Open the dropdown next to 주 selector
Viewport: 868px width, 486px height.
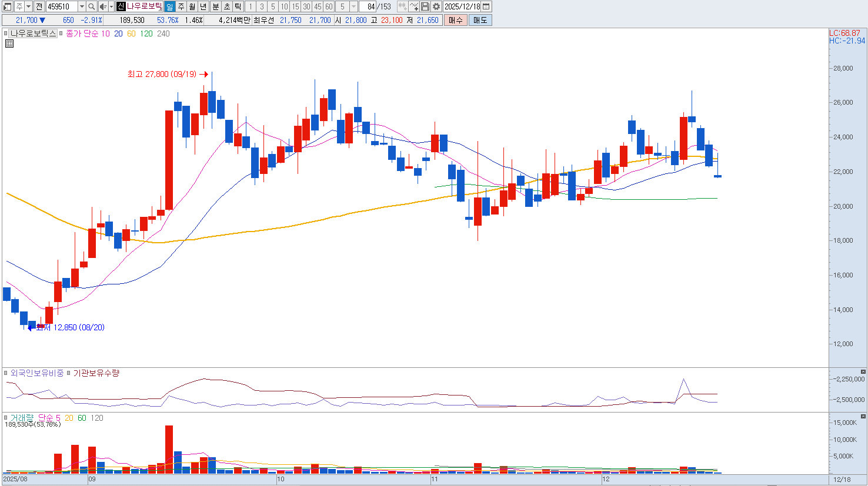pyautogui.click(x=28, y=6)
